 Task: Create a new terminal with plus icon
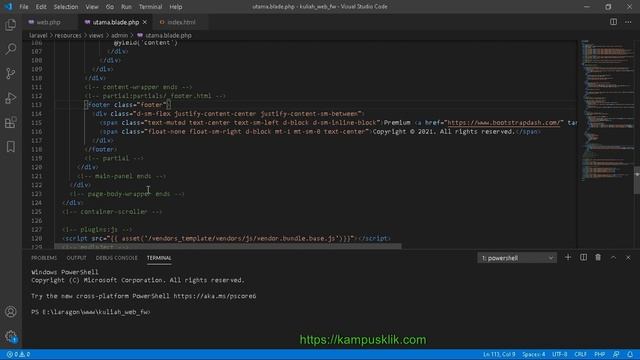pos(568,258)
